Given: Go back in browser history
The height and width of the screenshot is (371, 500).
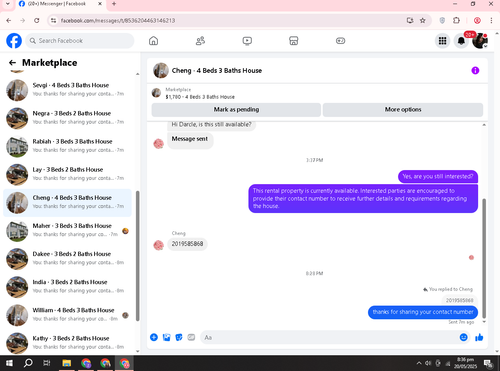Looking at the screenshot, I should [9, 20].
